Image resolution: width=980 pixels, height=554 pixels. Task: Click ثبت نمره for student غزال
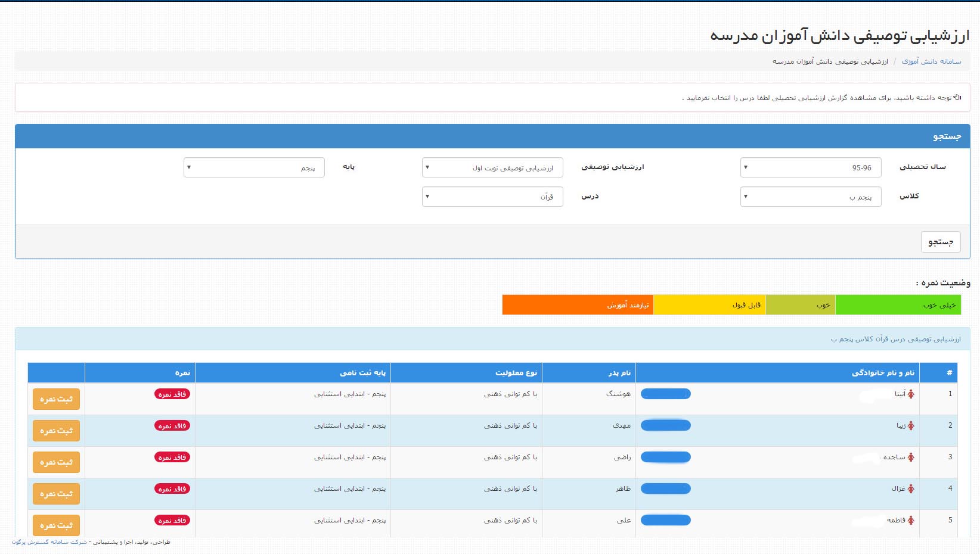(x=56, y=494)
